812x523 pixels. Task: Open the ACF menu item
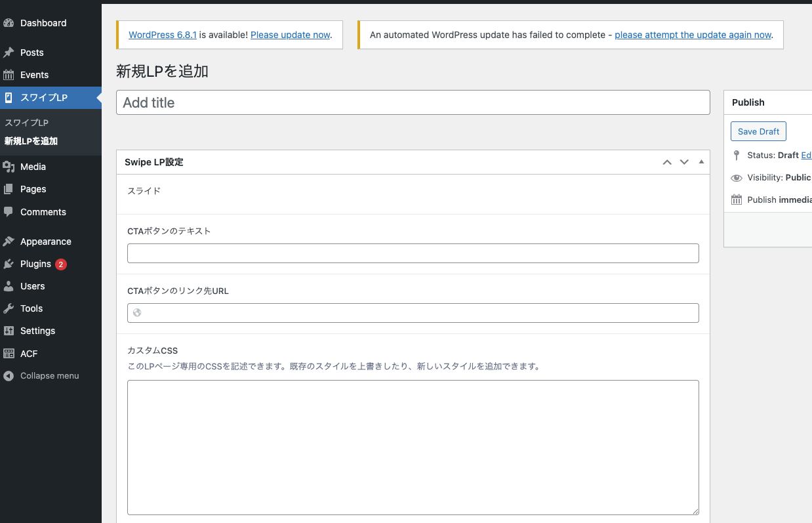(29, 354)
